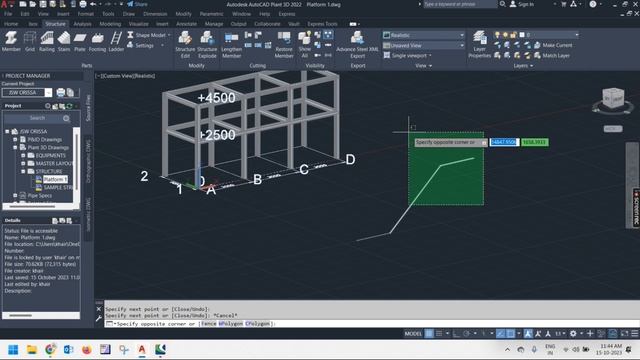Screen dimensions: 640x360
Task: Open the Realistic visual style dropdown
Action: pyautogui.click(x=424, y=35)
